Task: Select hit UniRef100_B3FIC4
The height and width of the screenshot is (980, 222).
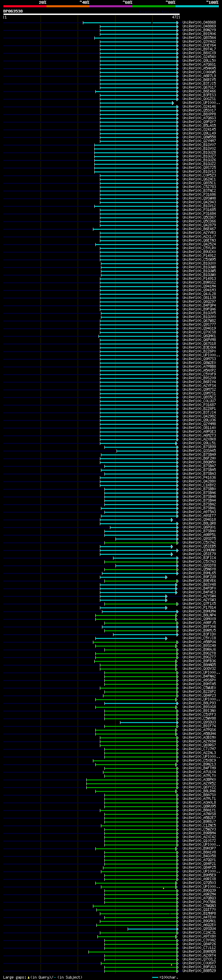Action: [x=199, y=557]
